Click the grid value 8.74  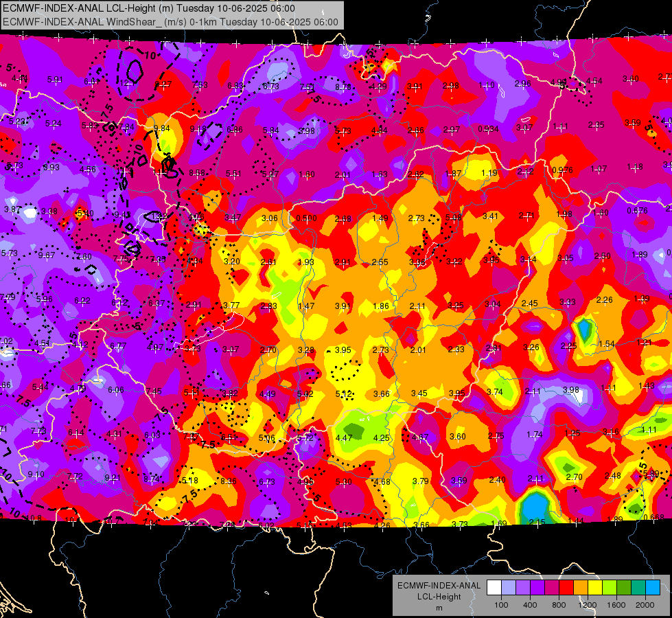152,479
